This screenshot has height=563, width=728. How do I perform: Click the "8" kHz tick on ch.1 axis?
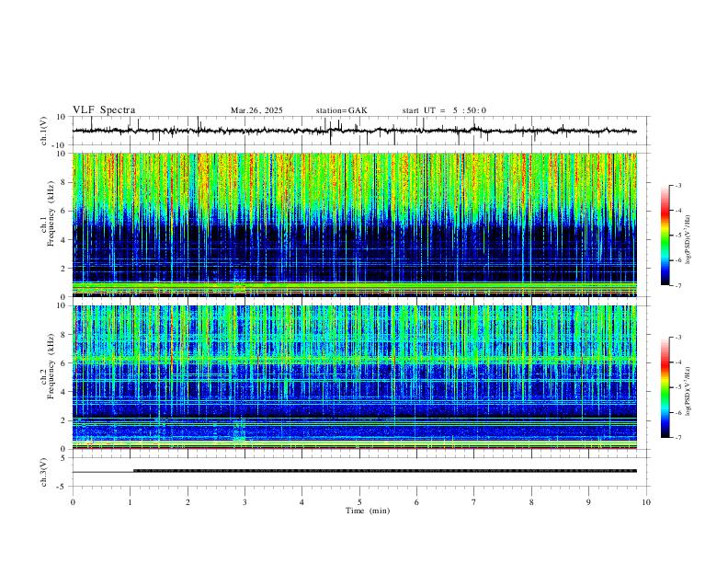[x=64, y=182]
